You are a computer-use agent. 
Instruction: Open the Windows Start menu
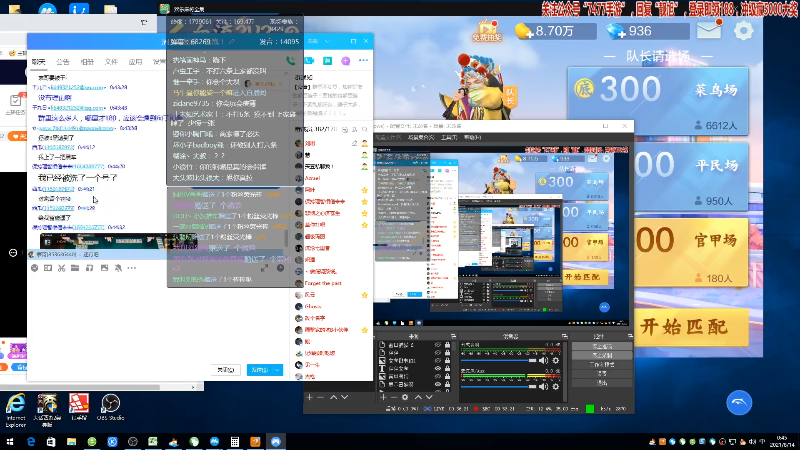tap(10, 441)
